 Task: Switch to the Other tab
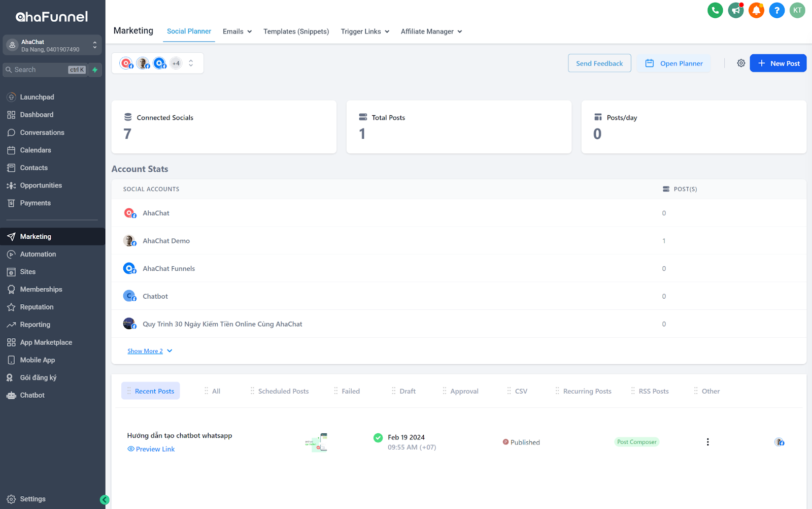707,391
